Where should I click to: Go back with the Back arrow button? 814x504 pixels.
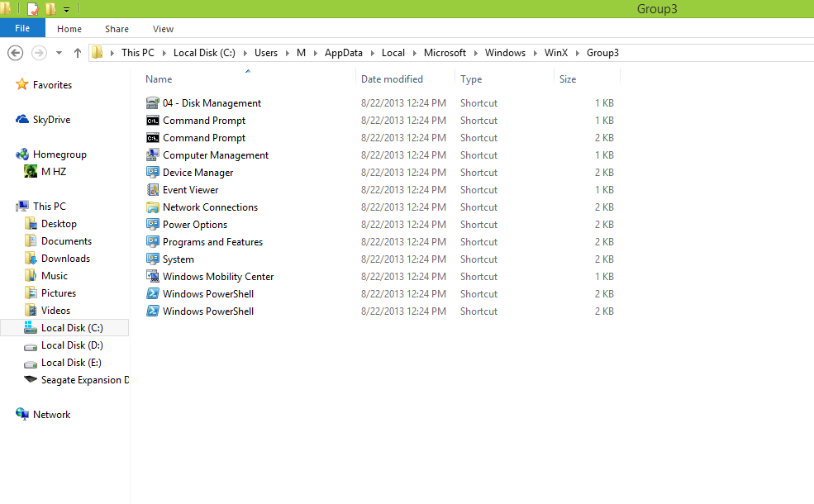coord(16,52)
